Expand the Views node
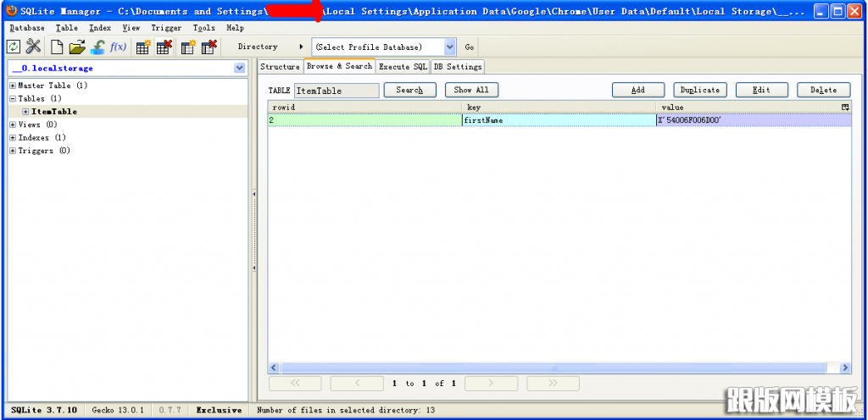Screen dimensions: 868x420 pyautogui.click(x=13, y=124)
